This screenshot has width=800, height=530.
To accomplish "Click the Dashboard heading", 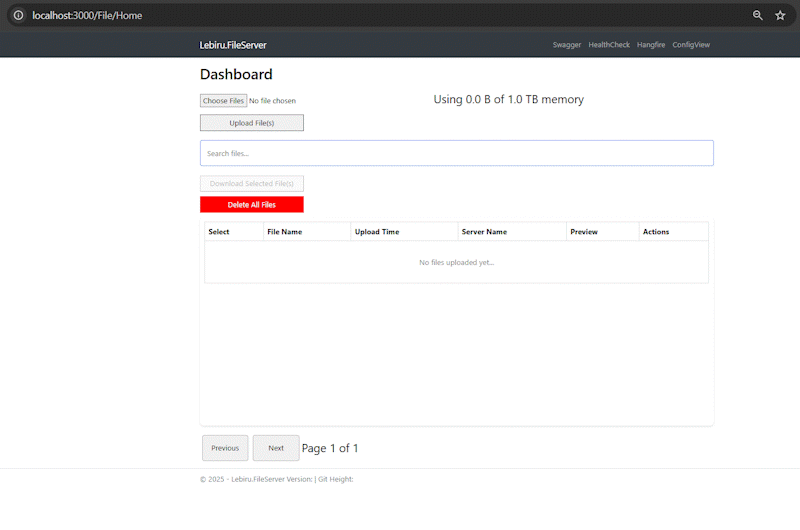I will pyautogui.click(x=236, y=74).
